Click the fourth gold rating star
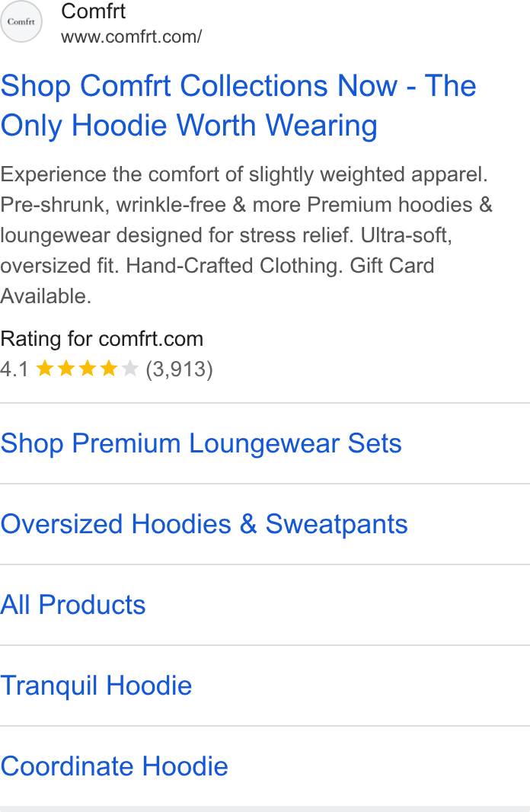 click(109, 369)
